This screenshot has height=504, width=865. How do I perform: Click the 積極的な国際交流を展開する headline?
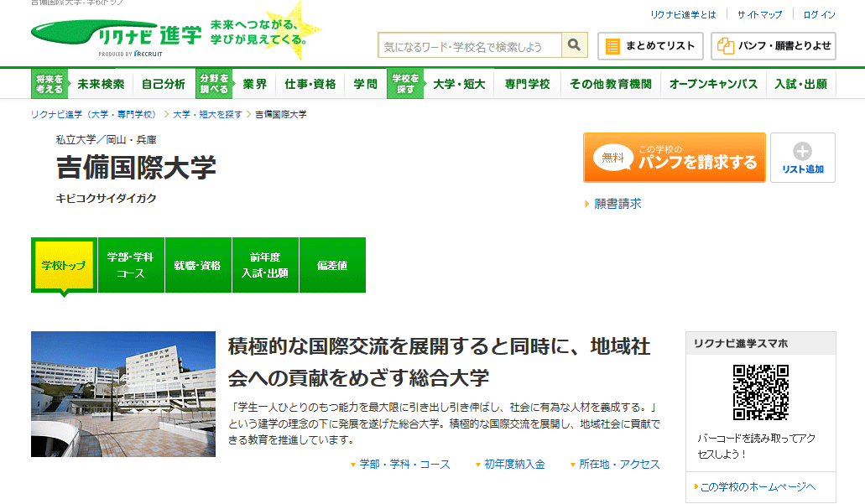[x=439, y=362]
